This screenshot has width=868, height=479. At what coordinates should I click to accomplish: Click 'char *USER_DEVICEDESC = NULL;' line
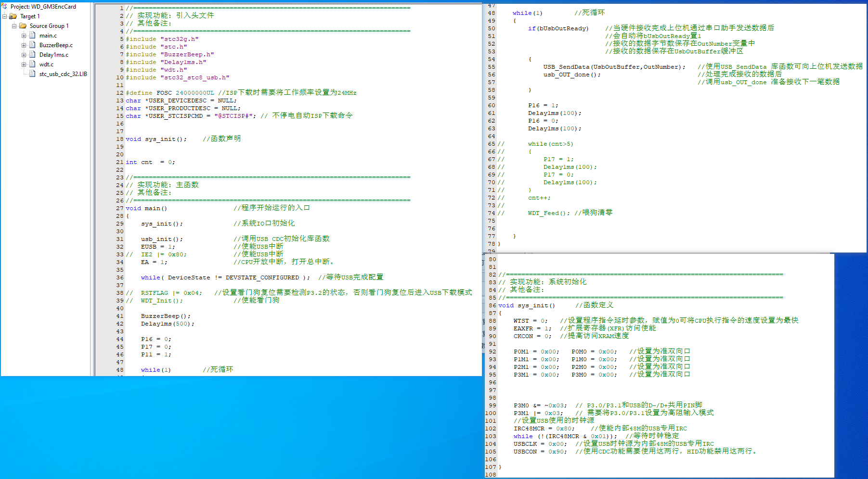(181, 101)
